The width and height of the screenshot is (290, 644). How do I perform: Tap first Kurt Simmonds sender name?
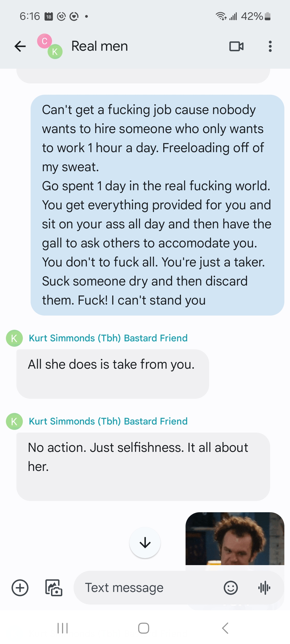108,338
